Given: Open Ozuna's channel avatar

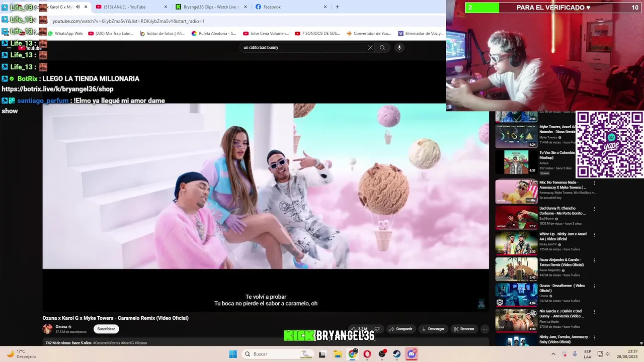Looking at the screenshot, I should point(47,329).
